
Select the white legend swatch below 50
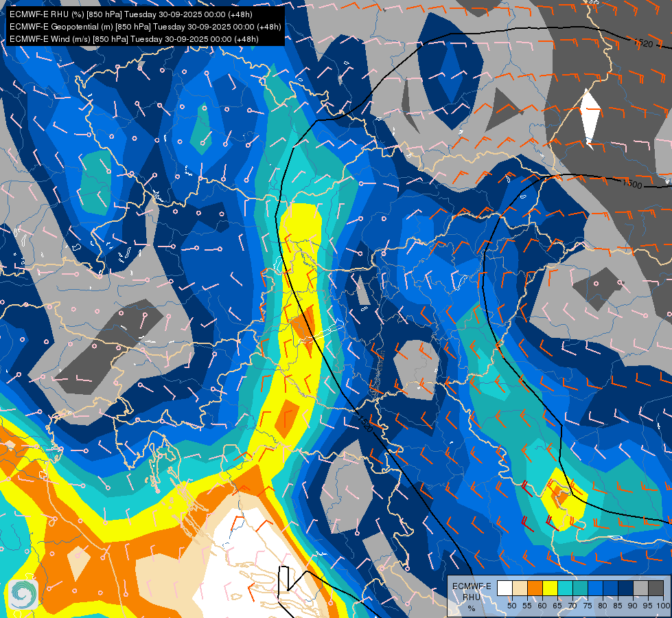(505, 588)
